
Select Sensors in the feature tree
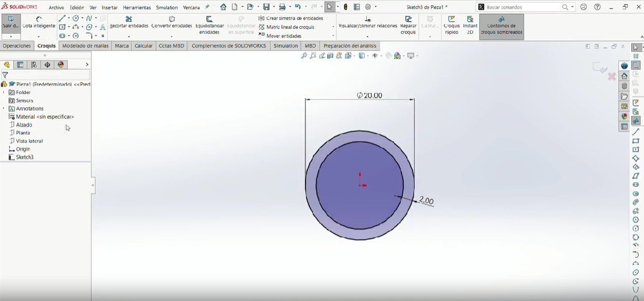(25, 101)
